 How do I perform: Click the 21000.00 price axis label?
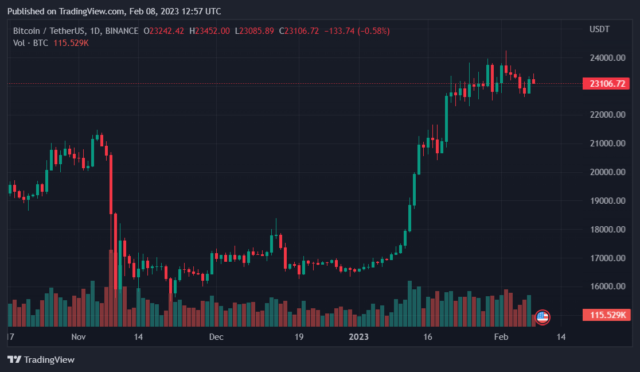pyautogui.click(x=607, y=143)
